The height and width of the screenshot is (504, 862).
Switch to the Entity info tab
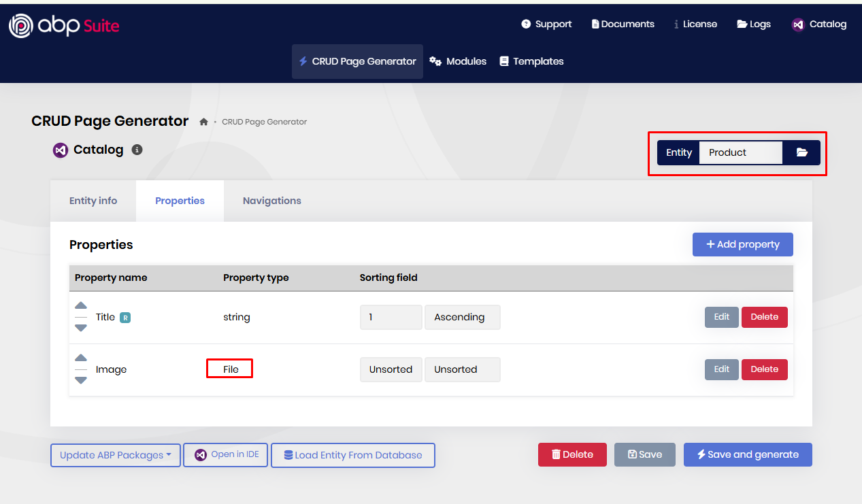[93, 201]
